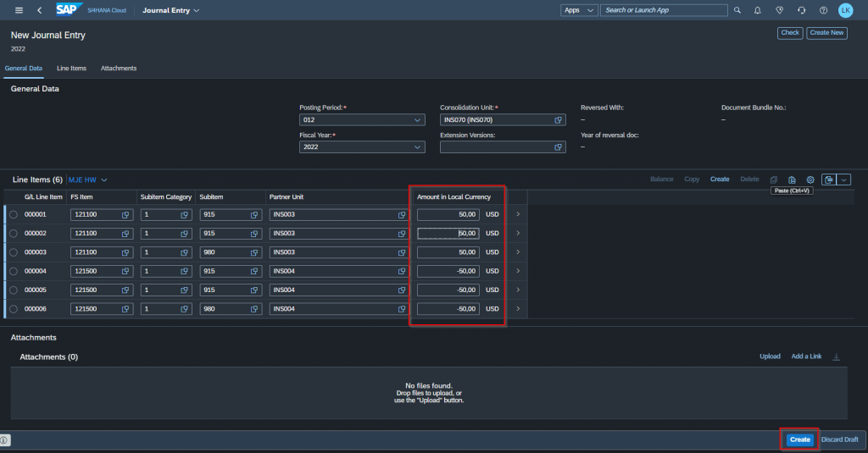The height and width of the screenshot is (453, 868).
Task: Click the Create New button
Action: pyautogui.click(x=826, y=33)
